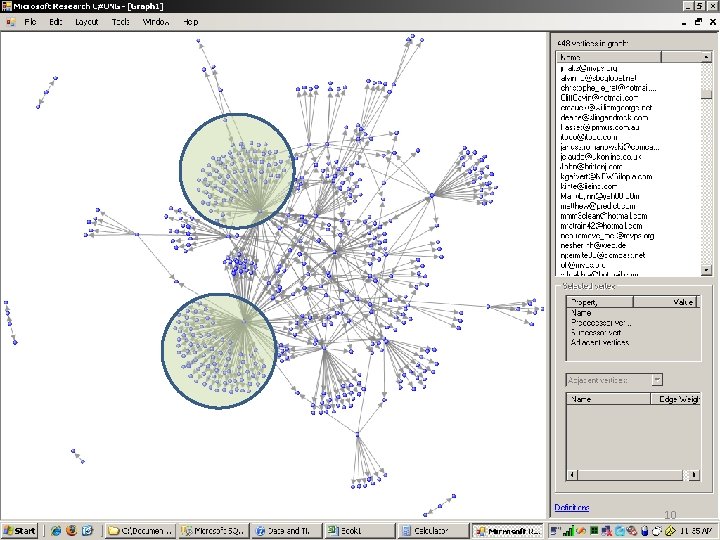
Task: Select John@britonj.com in vertex list
Action: tap(591, 167)
